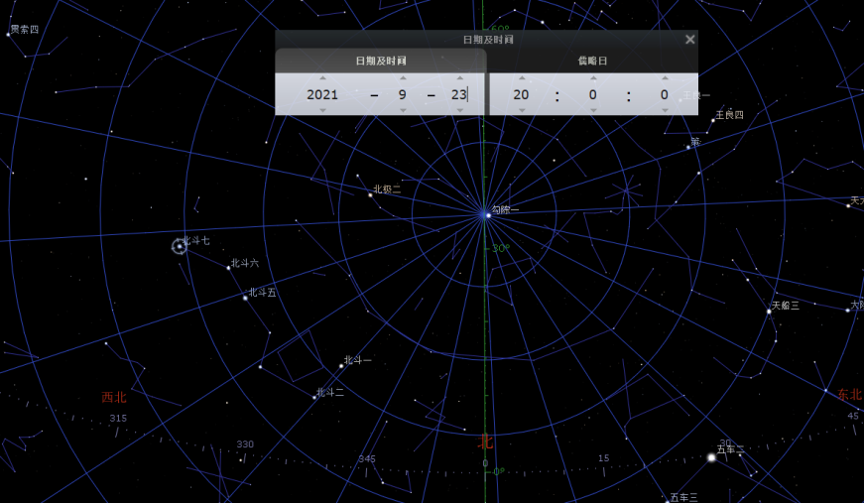
Task: Switch to the 日期及时间 tab
Action: [x=381, y=61]
